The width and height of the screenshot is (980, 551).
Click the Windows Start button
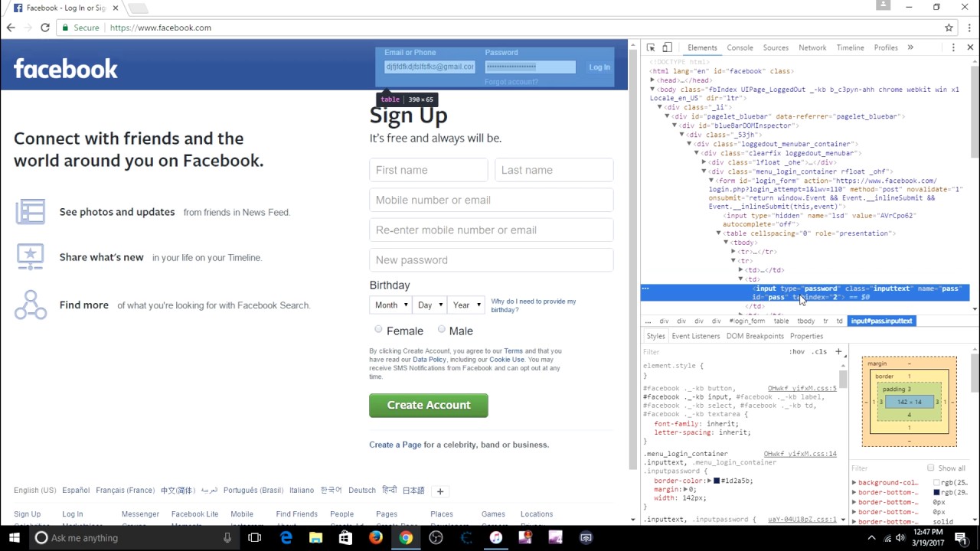click(15, 538)
